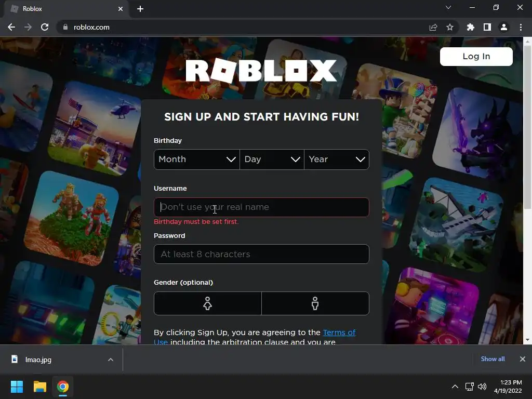Click the network tray icon
Viewport: 532px width, 399px height.
point(470,387)
